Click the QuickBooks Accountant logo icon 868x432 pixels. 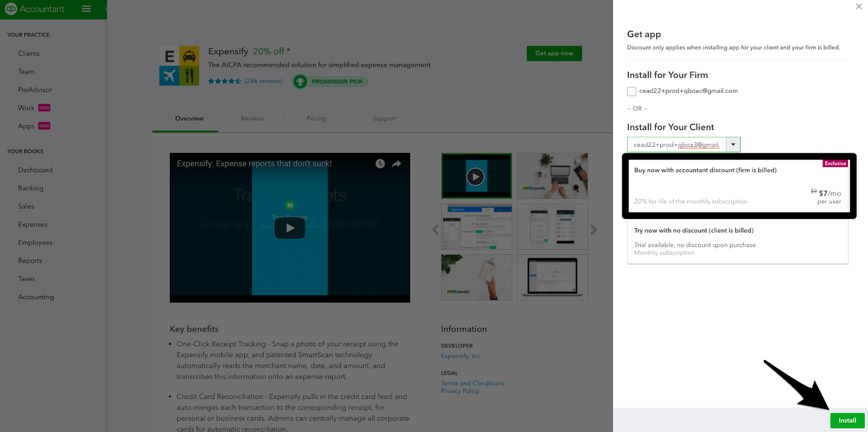click(11, 9)
